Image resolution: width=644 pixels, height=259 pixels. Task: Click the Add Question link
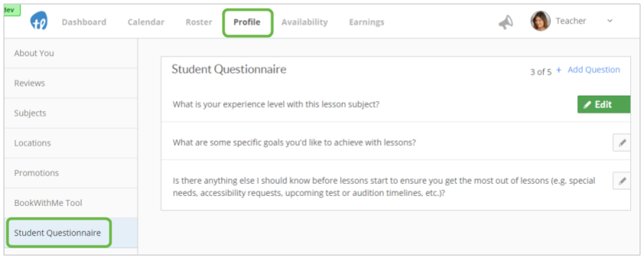593,70
